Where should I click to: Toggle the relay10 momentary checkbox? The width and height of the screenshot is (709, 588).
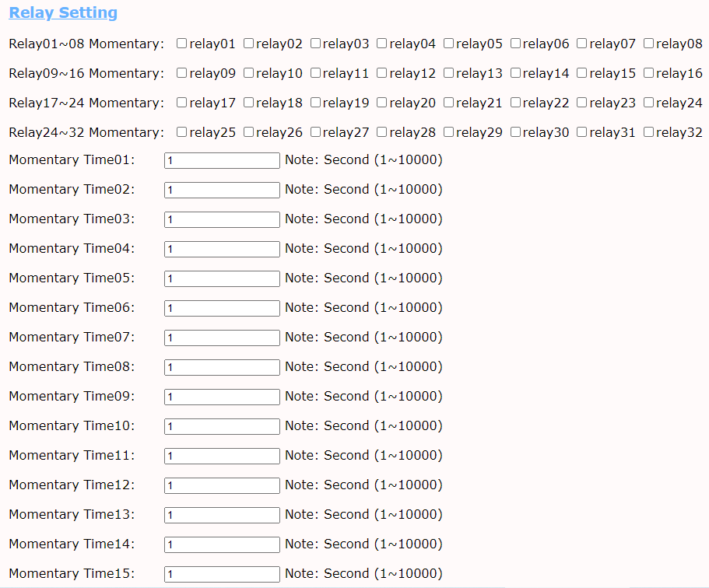[x=249, y=73]
